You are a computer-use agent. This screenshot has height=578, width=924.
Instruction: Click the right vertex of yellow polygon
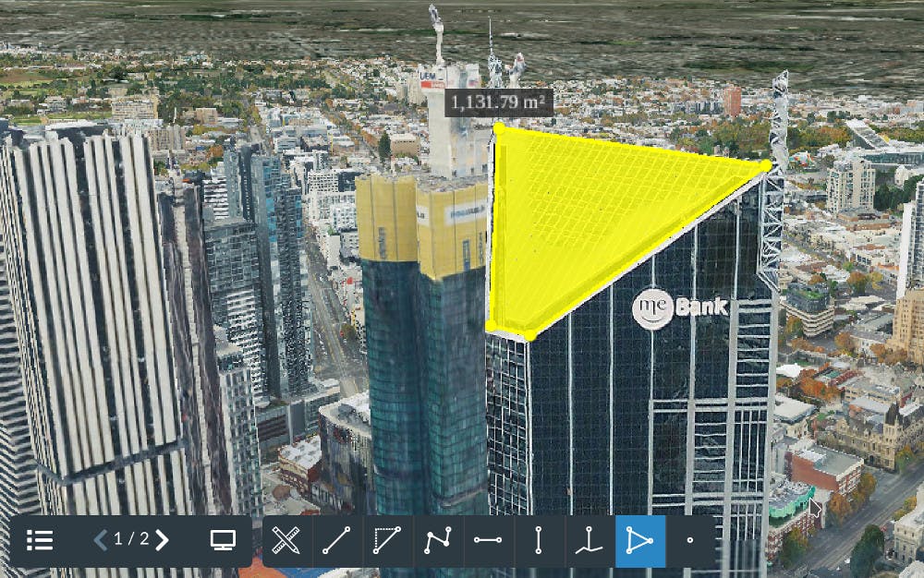click(765, 165)
